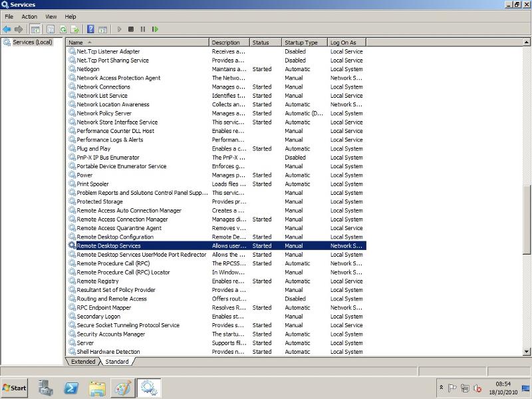Open the View menu
This screenshot has width=532, height=399.
[x=51, y=17]
